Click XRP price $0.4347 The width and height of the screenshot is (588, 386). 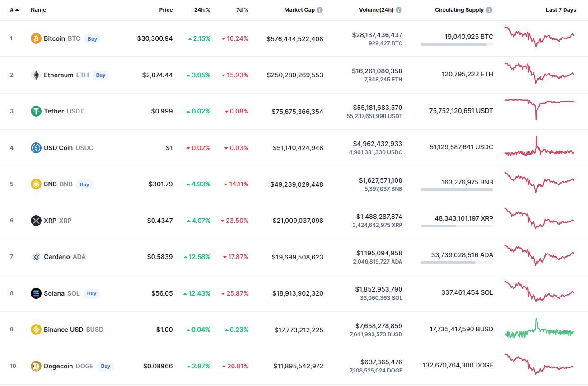click(160, 221)
